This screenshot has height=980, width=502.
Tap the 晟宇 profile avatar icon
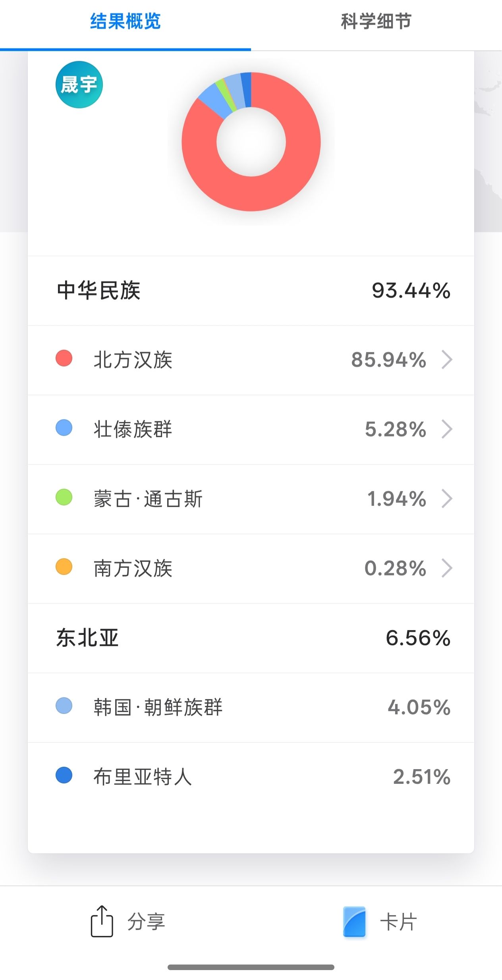79,85
